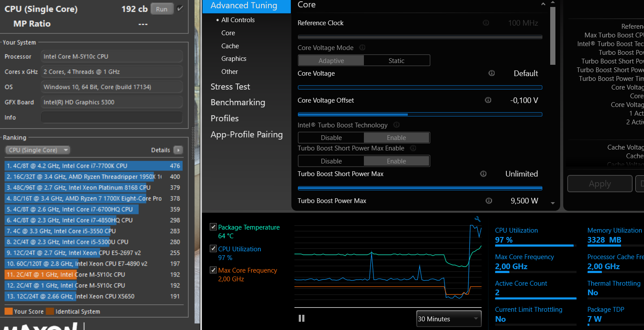The width and height of the screenshot is (644, 330).
Task: Open graph settings wrench icon
Action: [478, 219]
